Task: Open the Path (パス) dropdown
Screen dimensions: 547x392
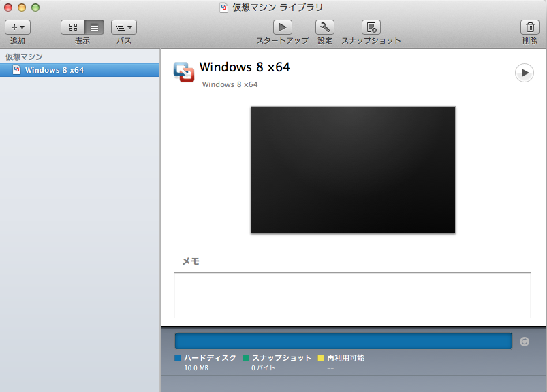Action: click(124, 27)
